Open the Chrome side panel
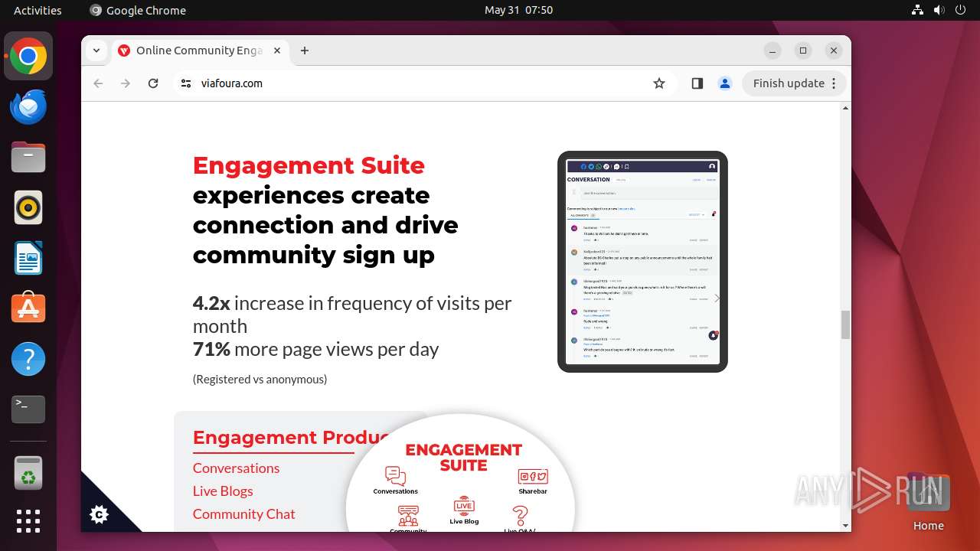Image resolution: width=980 pixels, height=551 pixels. (x=697, y=83)
